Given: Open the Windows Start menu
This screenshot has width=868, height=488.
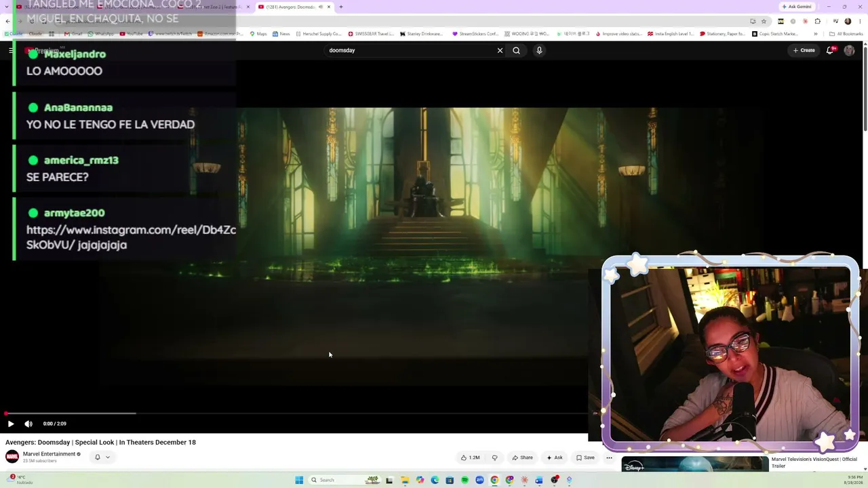Looking at the screenshot, I should click(x=299, y=480).
